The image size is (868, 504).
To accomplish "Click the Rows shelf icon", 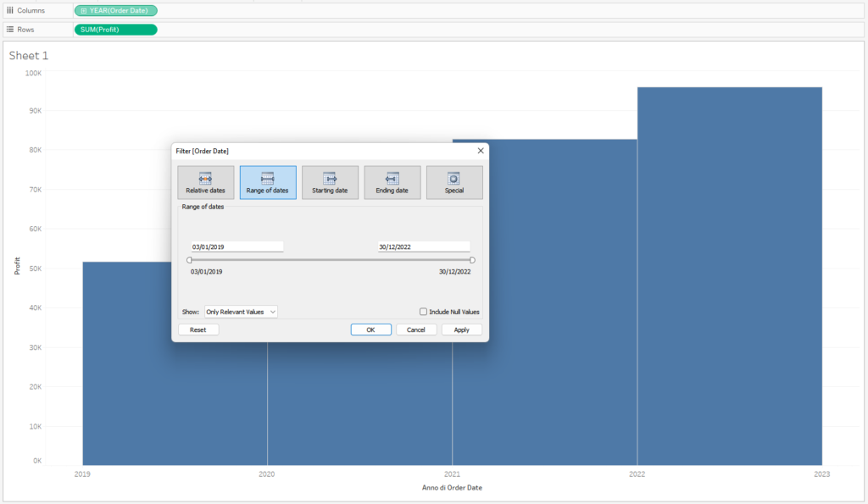I will coord(10,30).
